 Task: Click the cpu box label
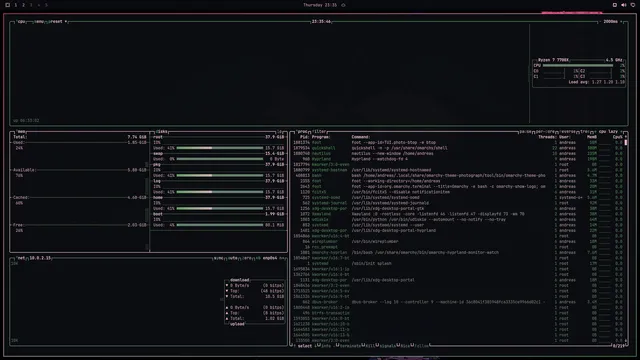21,22
